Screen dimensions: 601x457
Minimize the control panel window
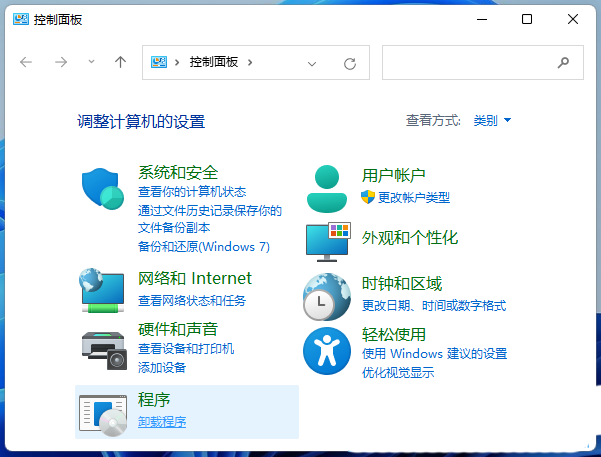(482, 19)
